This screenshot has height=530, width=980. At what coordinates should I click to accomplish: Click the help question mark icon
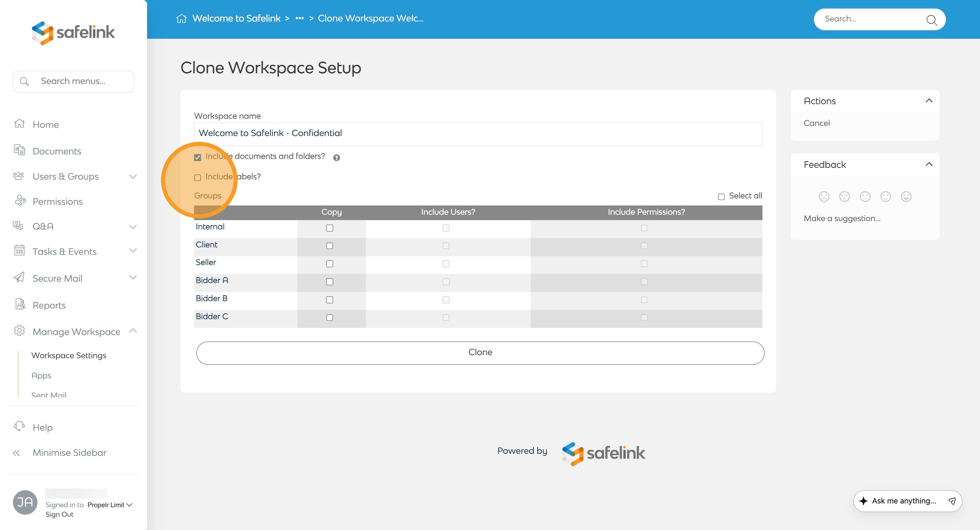[x=336, y=158]
